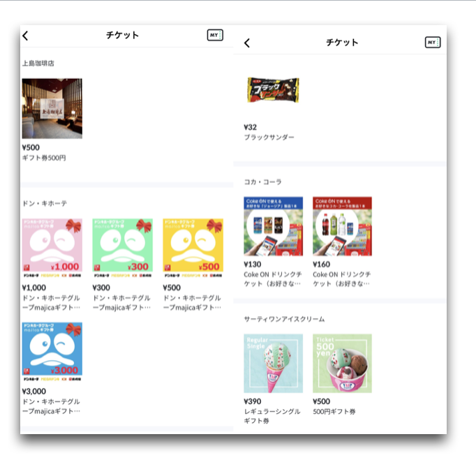This screenshot has height=476, width=476.
Task: Click the チケット title on right screen
Action: (x=342, y=43)
